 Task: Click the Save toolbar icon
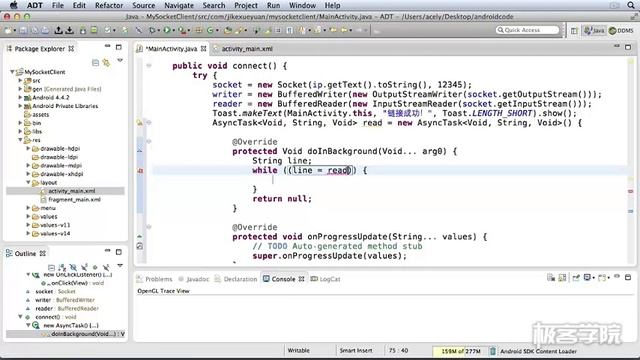click(23, 30)
